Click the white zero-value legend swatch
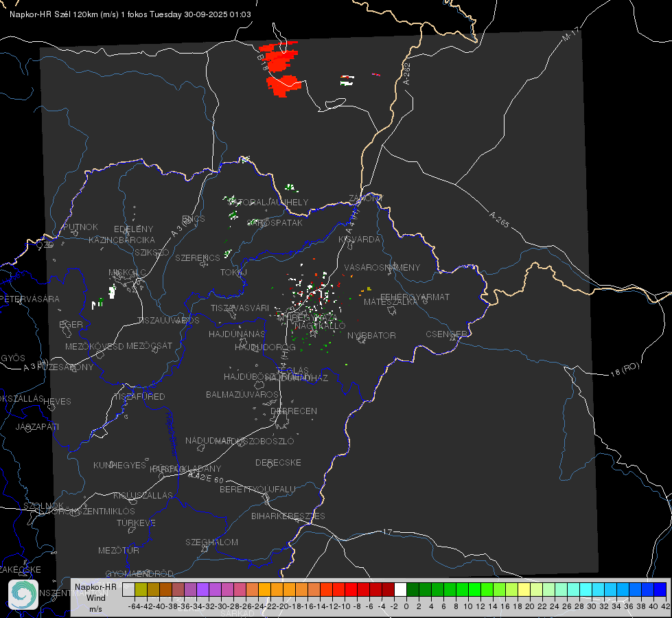This screenshot has width=672, height=618. coord(400,590)
